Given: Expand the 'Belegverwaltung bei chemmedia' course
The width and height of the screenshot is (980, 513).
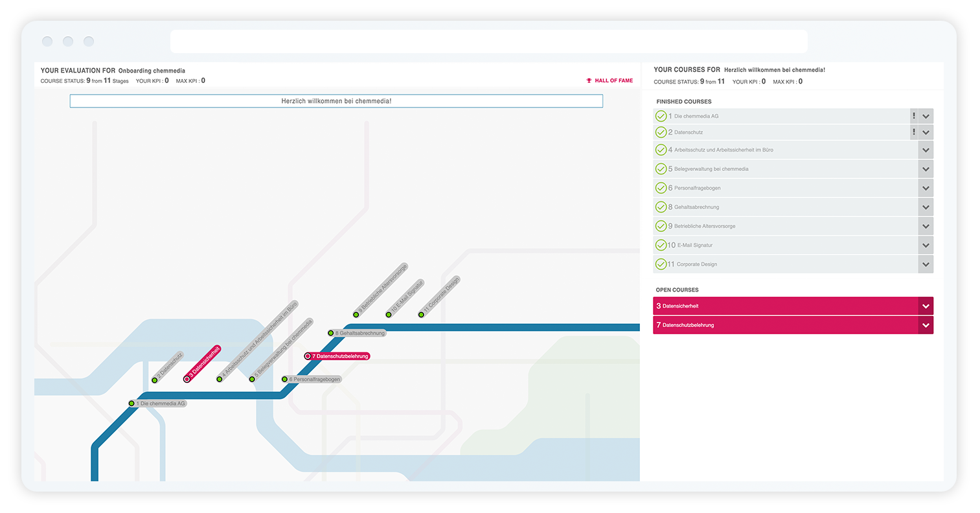Looking at the screenshot, I should 926,169.
